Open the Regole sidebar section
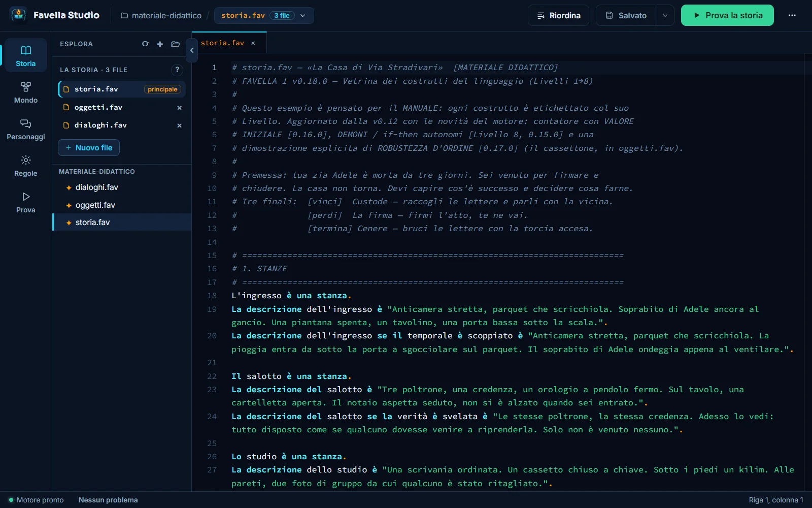Screen dimensions: 812x508 [x=26, y=165]
